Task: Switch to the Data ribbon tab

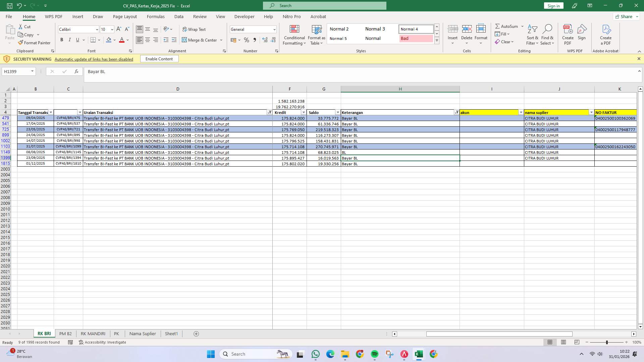Action: tap(179, 16)
